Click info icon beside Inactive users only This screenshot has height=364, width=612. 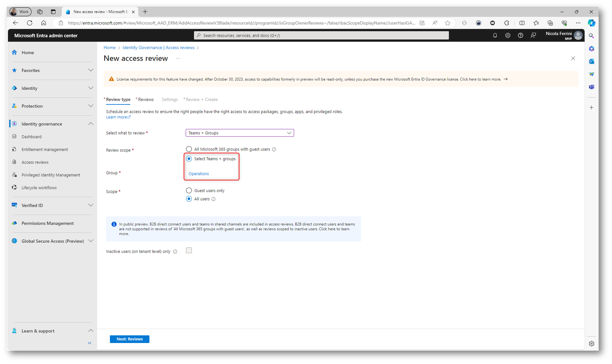pyautogui.click(x=175, y=252)
